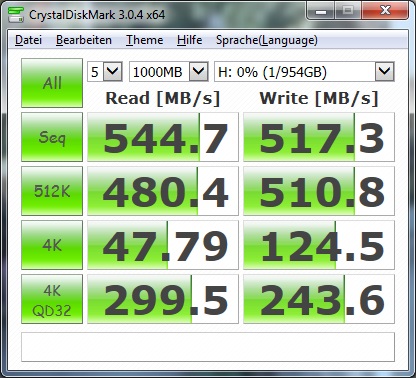Select the 512K read value 480.4
The height and width of the screenshot is (378, 416).
[x=163, y=191]
